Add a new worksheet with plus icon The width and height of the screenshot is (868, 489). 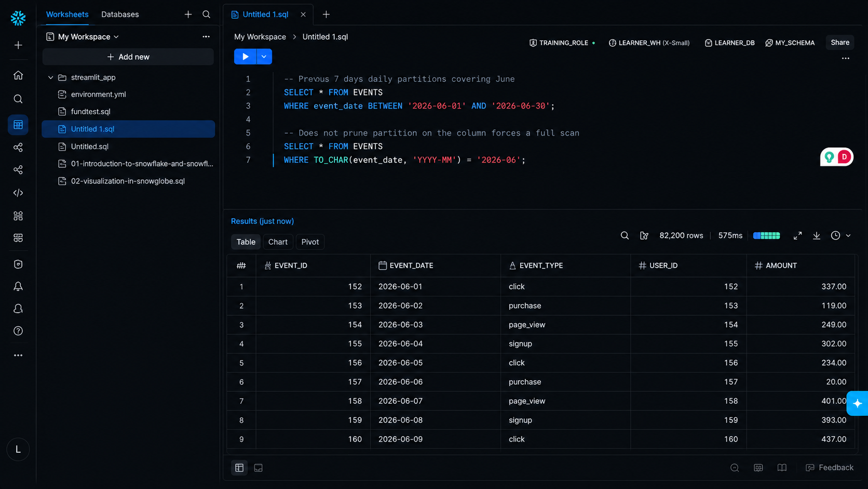(188, 15)
